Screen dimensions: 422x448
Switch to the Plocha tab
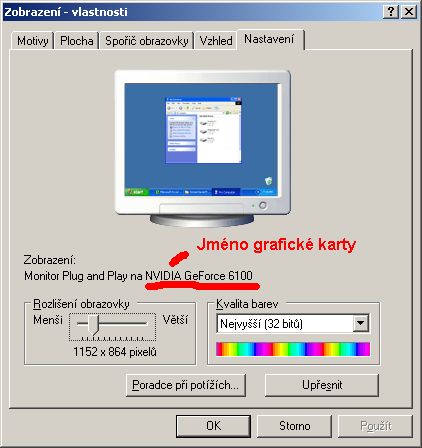pos(77,41)
